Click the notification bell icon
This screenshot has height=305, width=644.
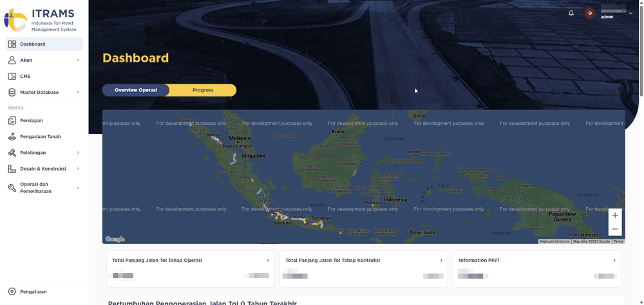click(x=571, y=14)
